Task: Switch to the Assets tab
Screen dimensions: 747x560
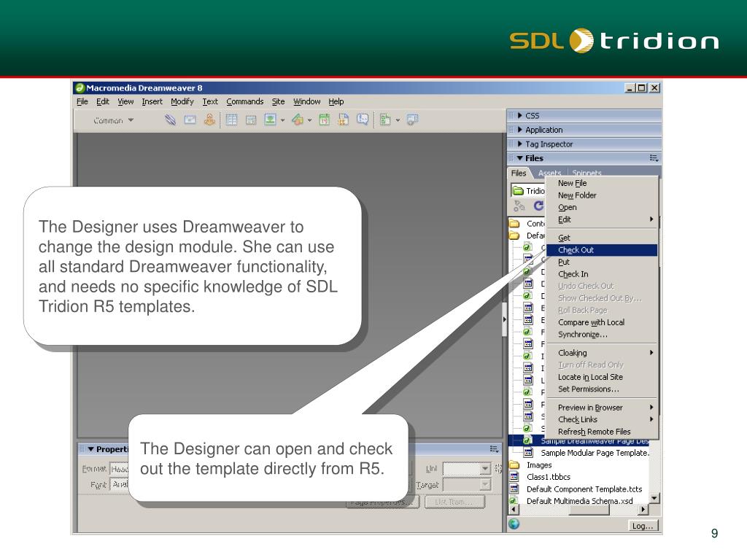Action: point(550,173)
